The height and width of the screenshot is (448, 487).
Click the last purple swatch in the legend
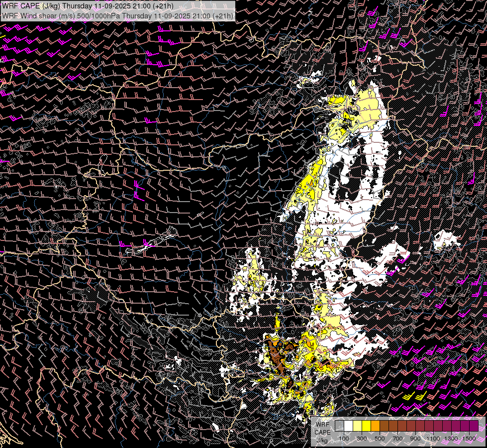click(x=474, y=426)
